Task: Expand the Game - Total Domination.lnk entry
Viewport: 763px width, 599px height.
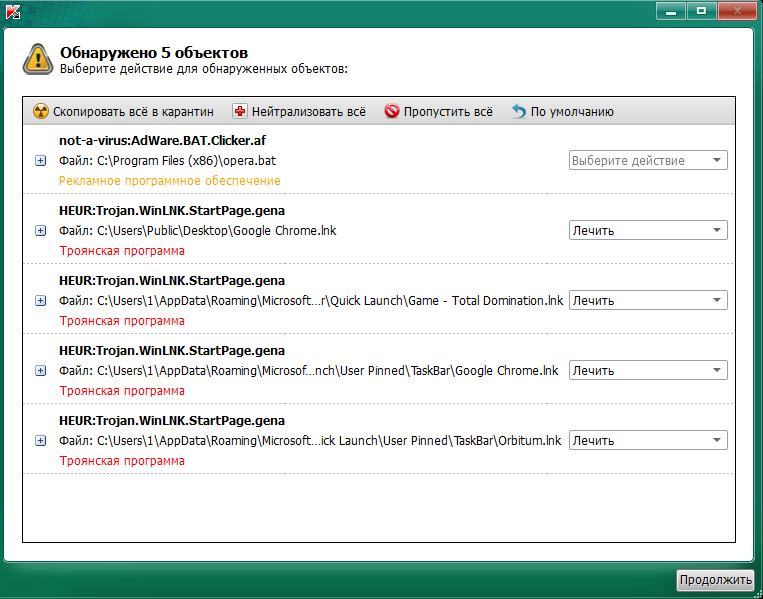Action: (41, 301)
